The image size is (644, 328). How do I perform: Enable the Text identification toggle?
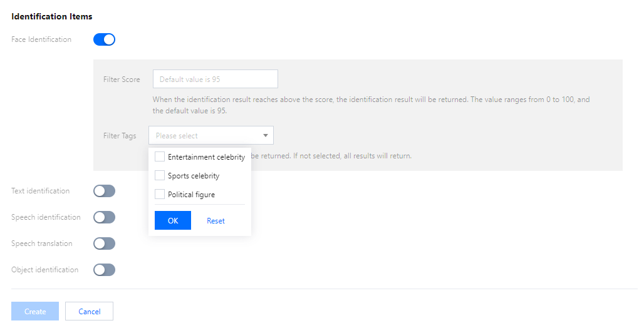coord(105,191)
